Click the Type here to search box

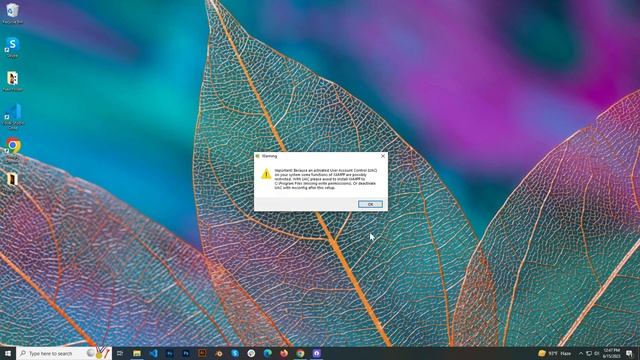click(64, 353)
